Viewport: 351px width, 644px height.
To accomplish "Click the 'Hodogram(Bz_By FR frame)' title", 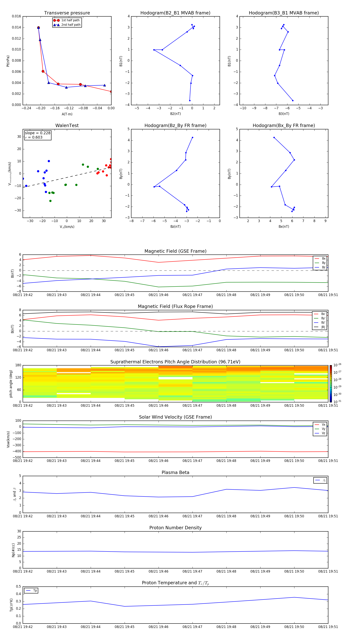I will [x=175, y=125].
